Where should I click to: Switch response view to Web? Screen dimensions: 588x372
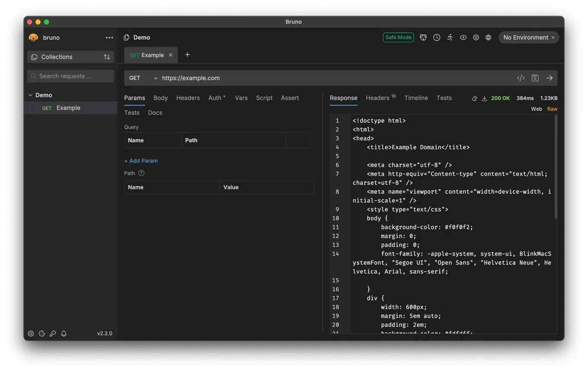(537, 109)
